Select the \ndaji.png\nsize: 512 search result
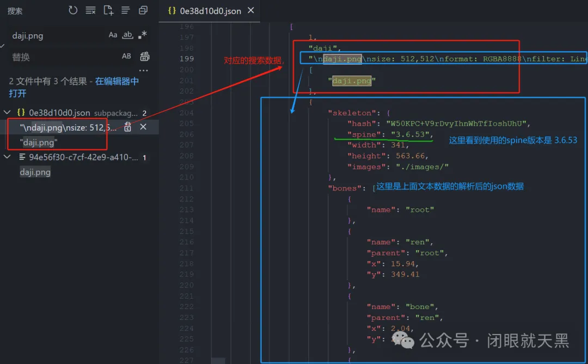 pyautogui.click(x=68, y=127)
